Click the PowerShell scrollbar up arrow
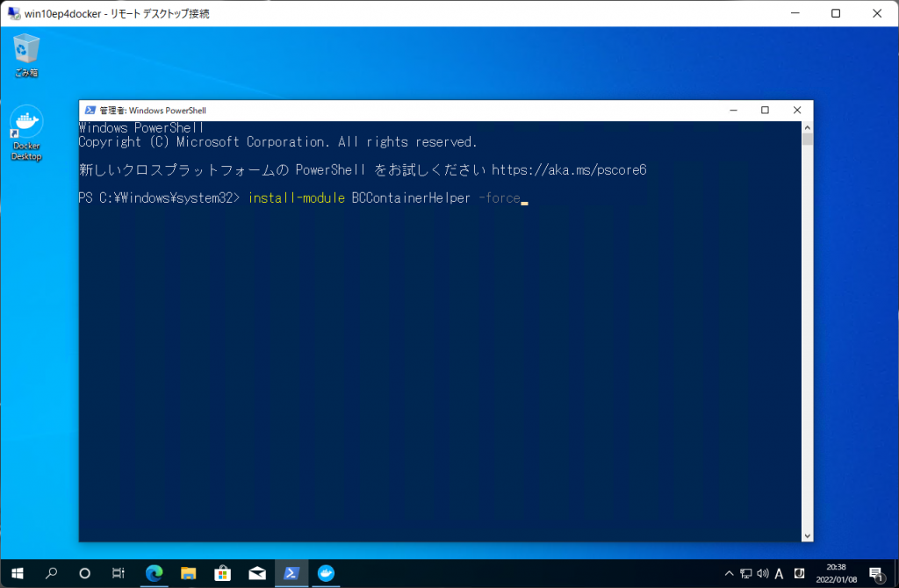Screen dimensions: 899x588 pyautogui.click(x=808, y=127)
